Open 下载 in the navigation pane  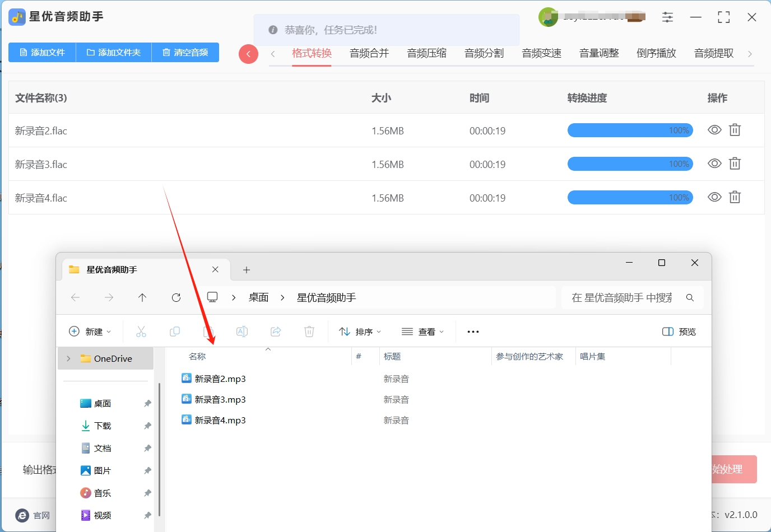click(x=103, y=426)
